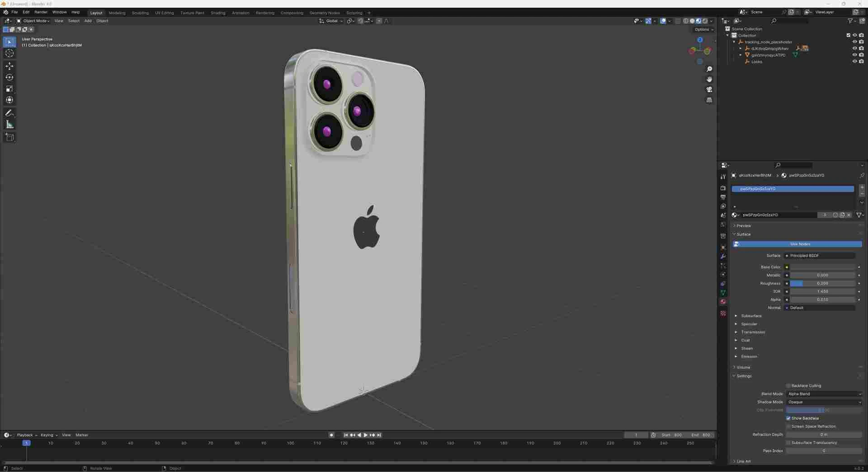Adjust the Alpha value slider

pos(822,299)
